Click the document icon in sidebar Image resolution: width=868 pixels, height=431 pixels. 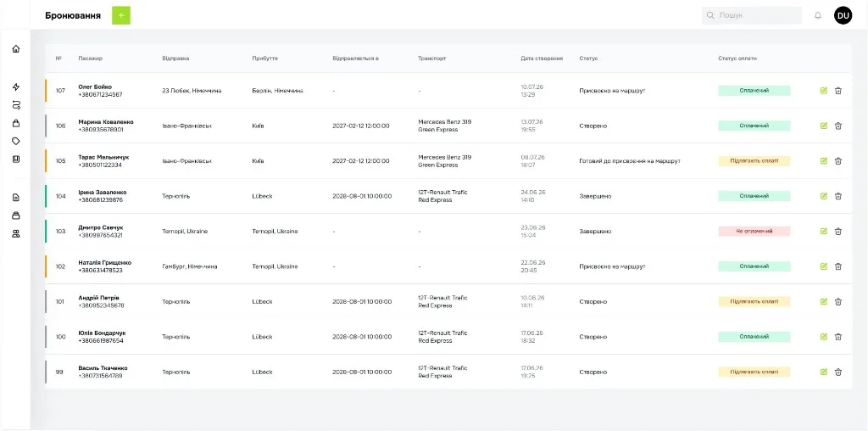(x=16, y=197)
